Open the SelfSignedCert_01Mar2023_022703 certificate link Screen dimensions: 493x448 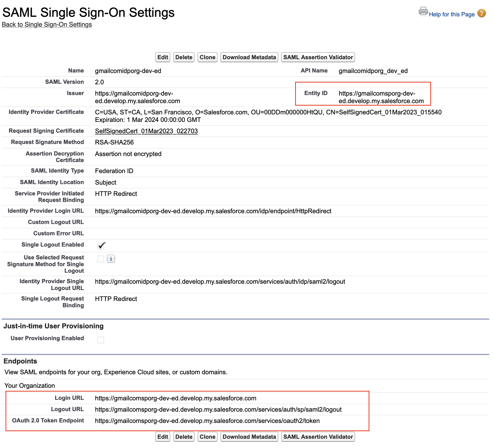tap(146, 131)
